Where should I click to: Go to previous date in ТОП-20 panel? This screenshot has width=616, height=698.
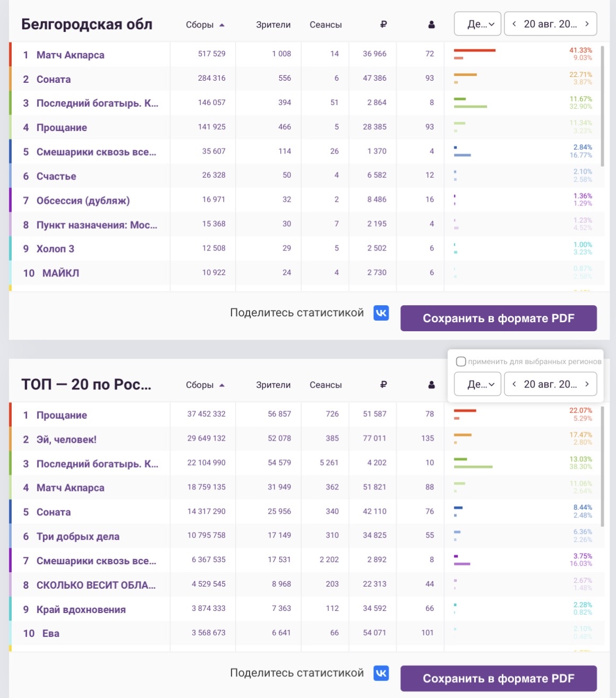click(514, 384)
